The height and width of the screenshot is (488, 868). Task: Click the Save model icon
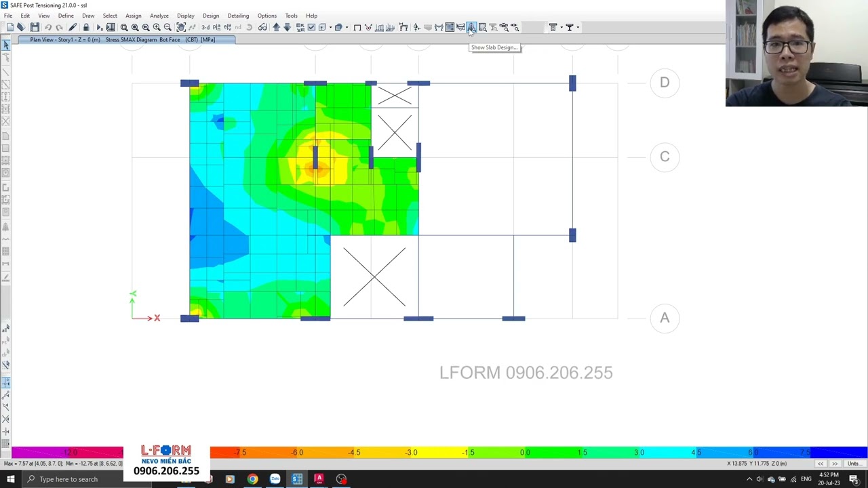click(x=35, y=27)
